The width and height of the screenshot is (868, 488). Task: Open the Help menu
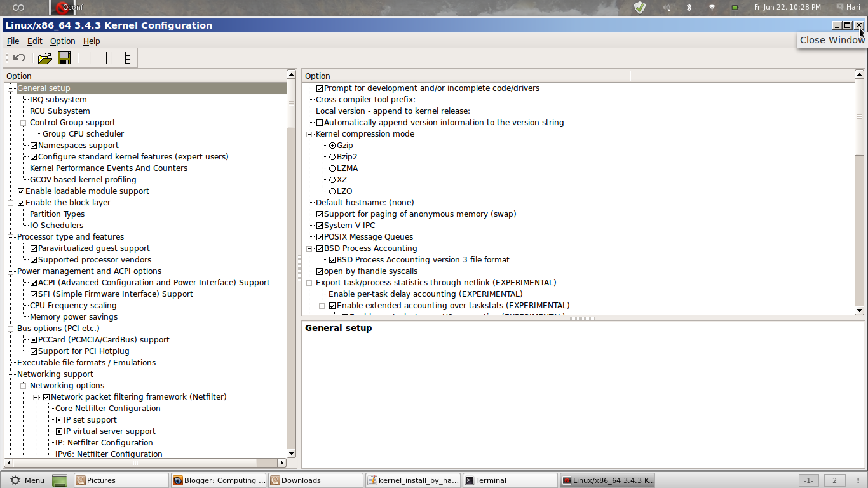pos(92,41)
